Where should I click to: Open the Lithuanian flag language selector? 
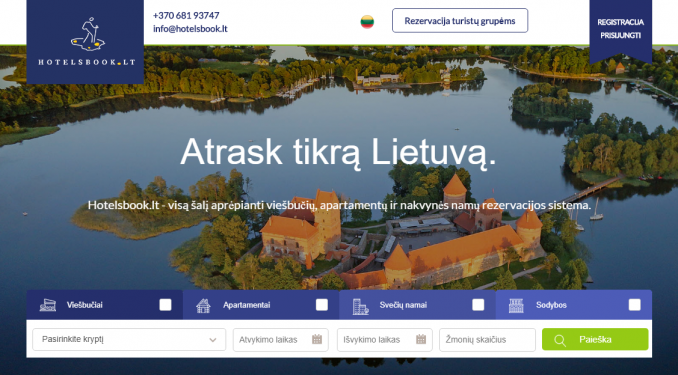[367, 22]
